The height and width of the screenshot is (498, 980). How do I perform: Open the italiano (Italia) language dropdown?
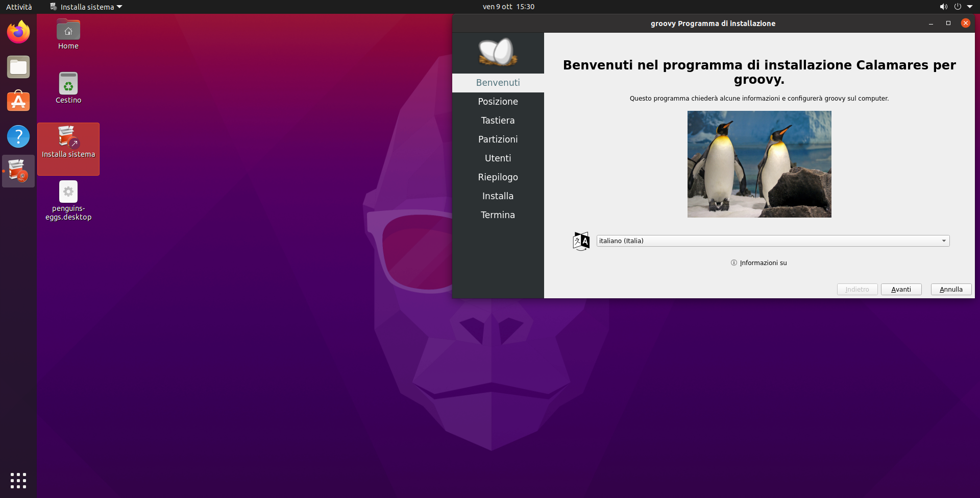click(x=773, y=241)
